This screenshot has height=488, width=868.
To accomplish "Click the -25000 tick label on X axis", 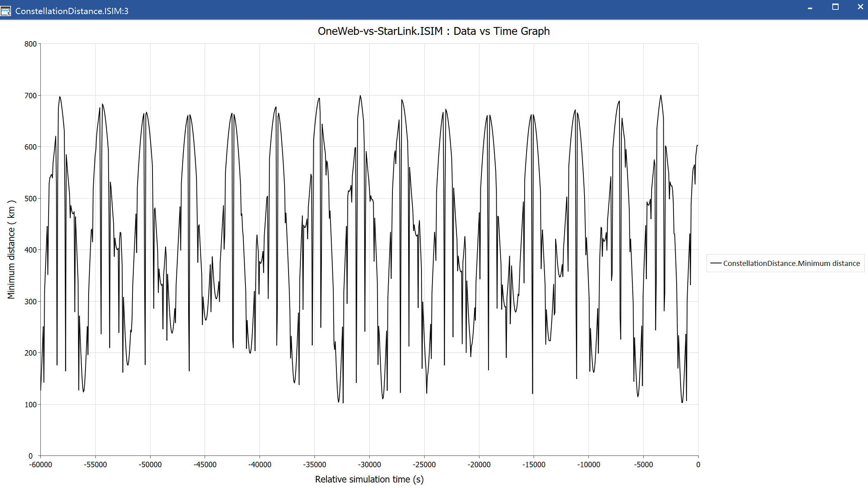I will 424,465.
